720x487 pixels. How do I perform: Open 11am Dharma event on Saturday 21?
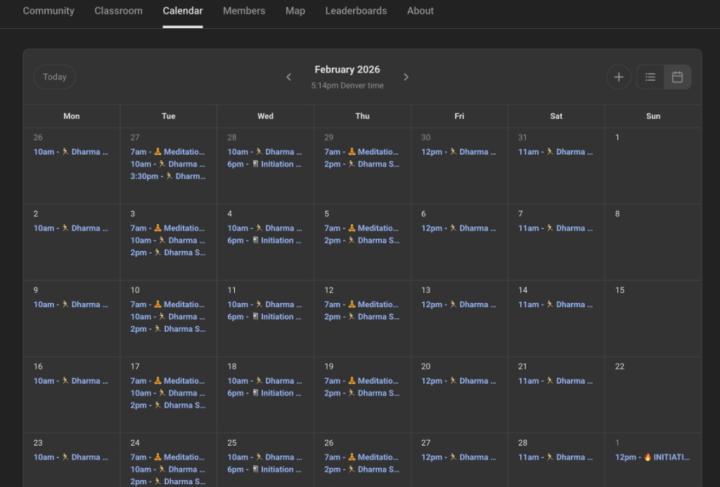point(556,381)
